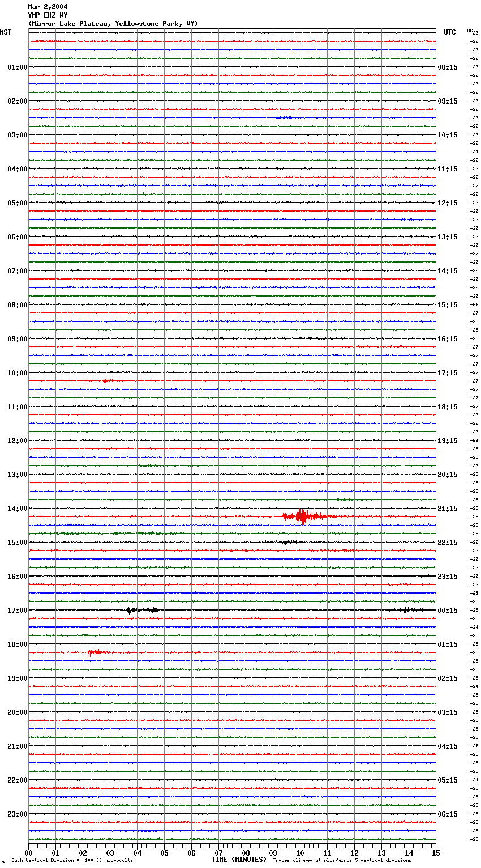
Task: Click the small red burst after 18:00
Action: tap(96, 652)
